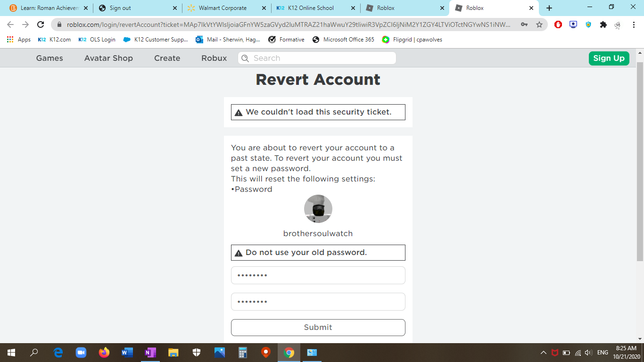The image size is (644, 362).
Task: Show hidden system tray icons
Action: [544, 353]
